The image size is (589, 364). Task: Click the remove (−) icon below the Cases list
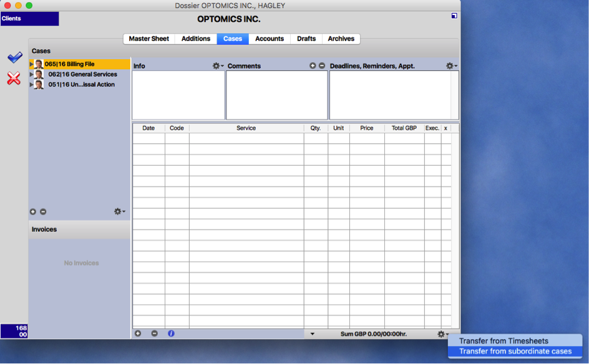[x=43, y=211]
